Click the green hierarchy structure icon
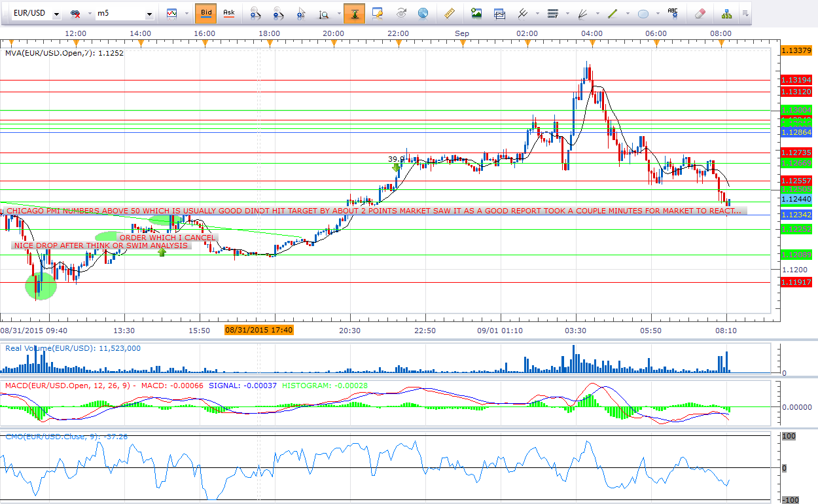This screenshot has width=818, height=504. pos(726,13)
